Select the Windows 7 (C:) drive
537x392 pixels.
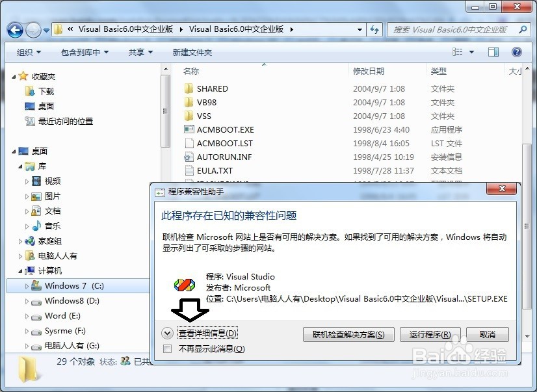(74, 285)
